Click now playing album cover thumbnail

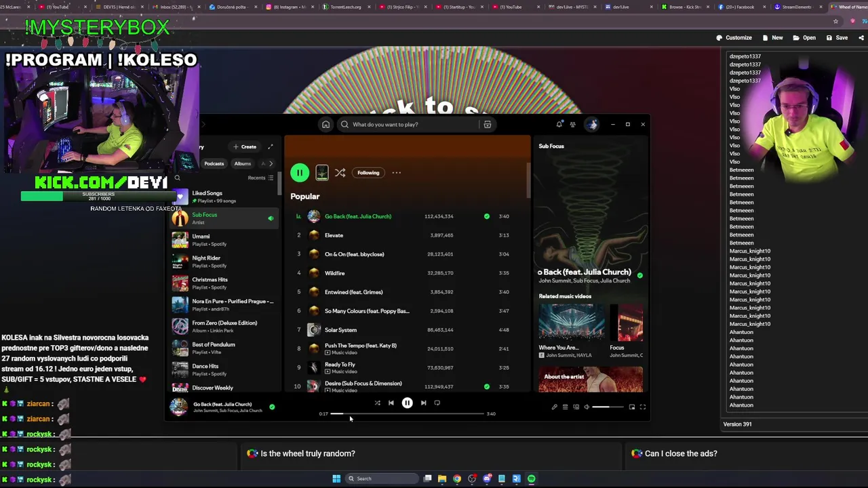pos(178,407)
